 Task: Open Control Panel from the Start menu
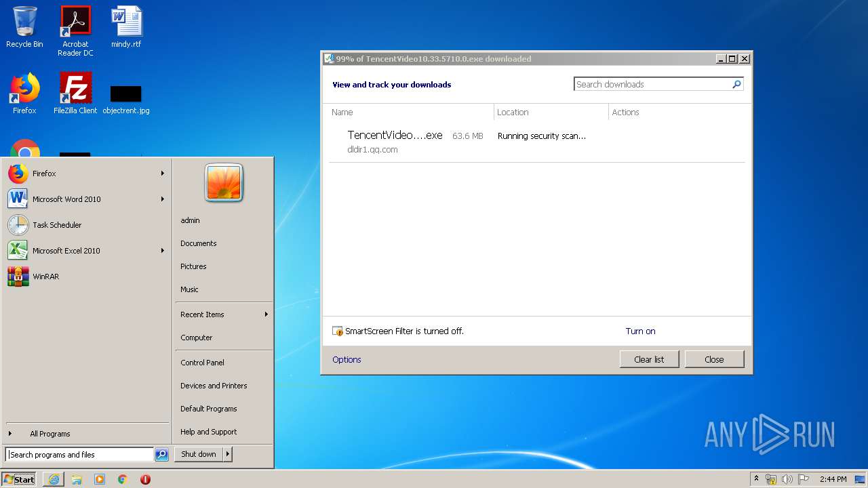[x=202, y=363]
